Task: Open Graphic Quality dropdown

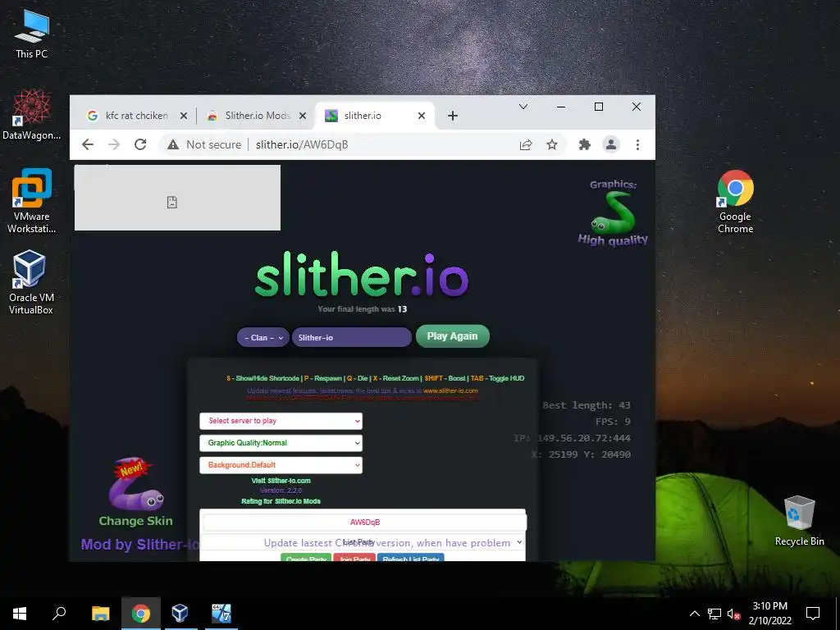Action: pos(281,443)
